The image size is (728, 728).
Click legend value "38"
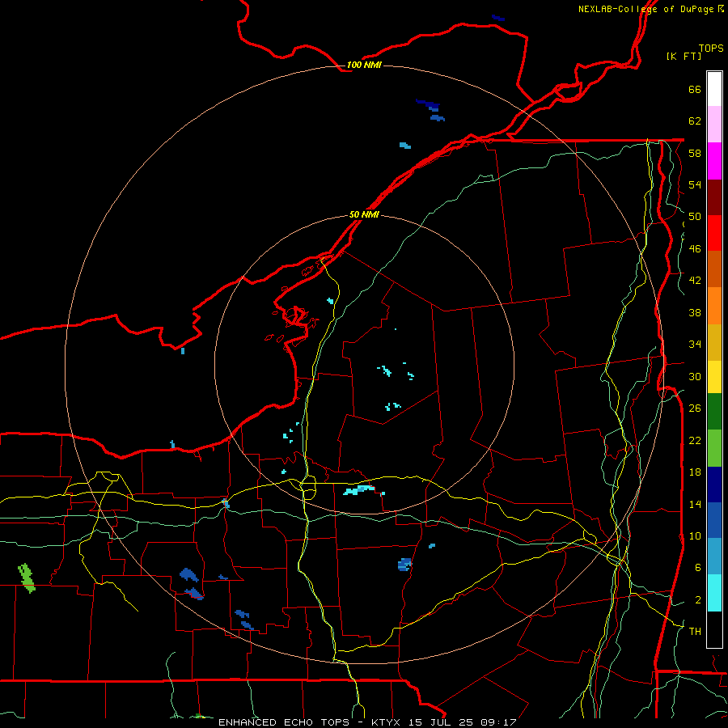(695, 312)
